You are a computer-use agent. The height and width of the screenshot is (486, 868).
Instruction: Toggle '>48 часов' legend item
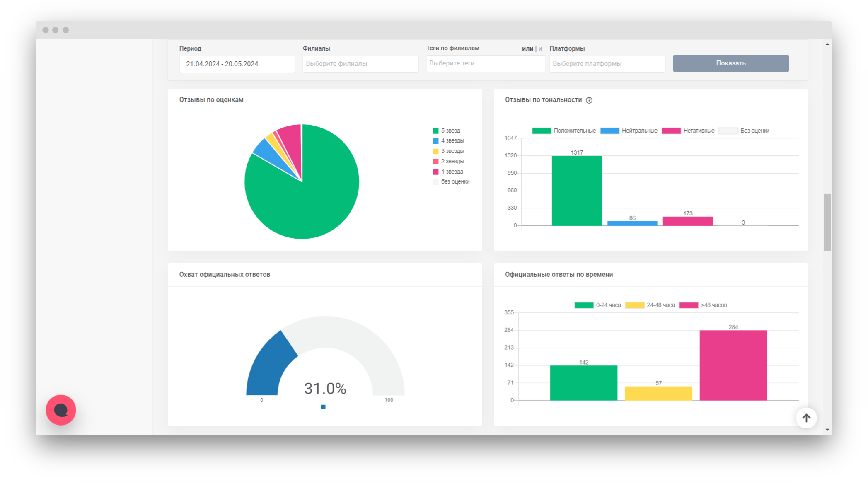(704, 305)
